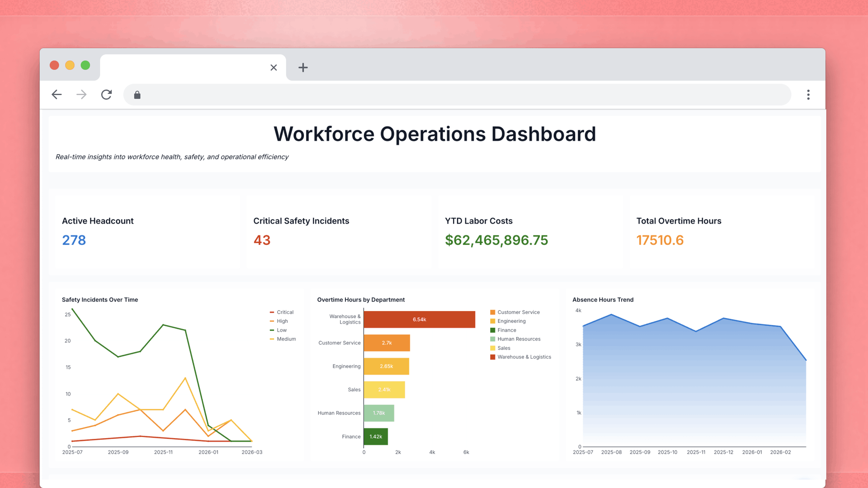The height and width of the screenshot is (488, 868).
Task: Click the address bar field
Action: [x=457, y=95]
